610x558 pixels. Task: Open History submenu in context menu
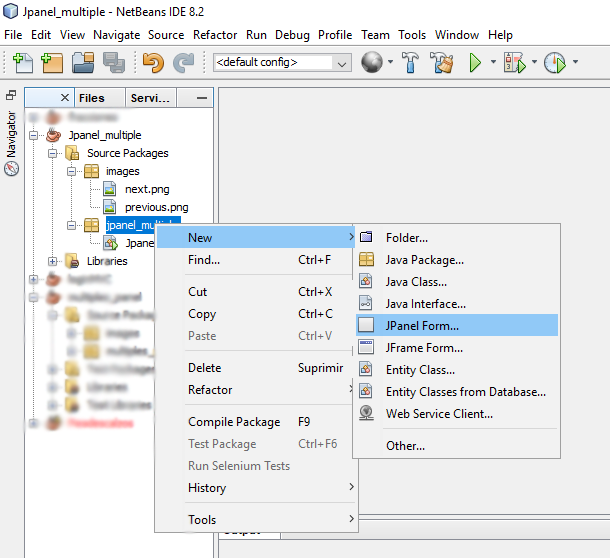coord(256,488)
